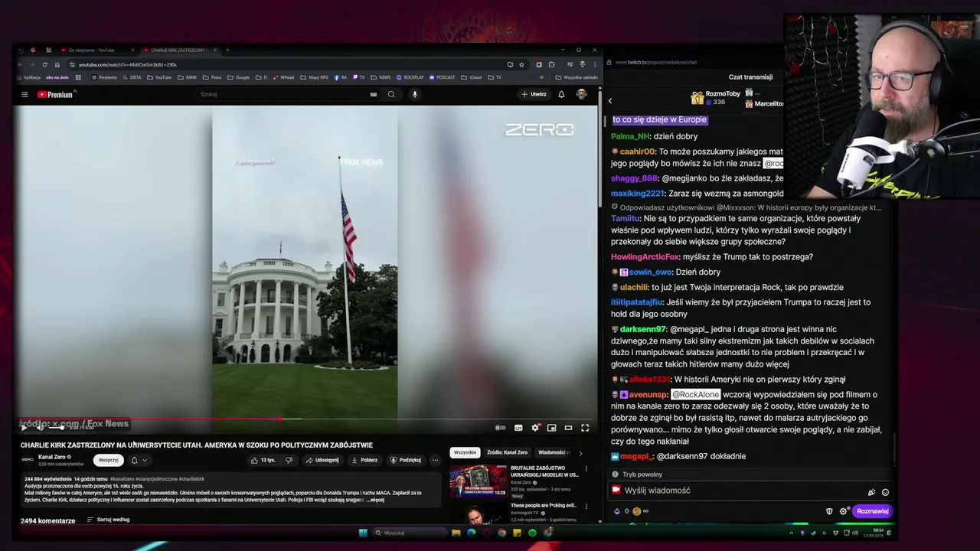This screenshot has width=980, height=551.
Task: Click the Wyślij wiadomość chat input
Action: 752,491
